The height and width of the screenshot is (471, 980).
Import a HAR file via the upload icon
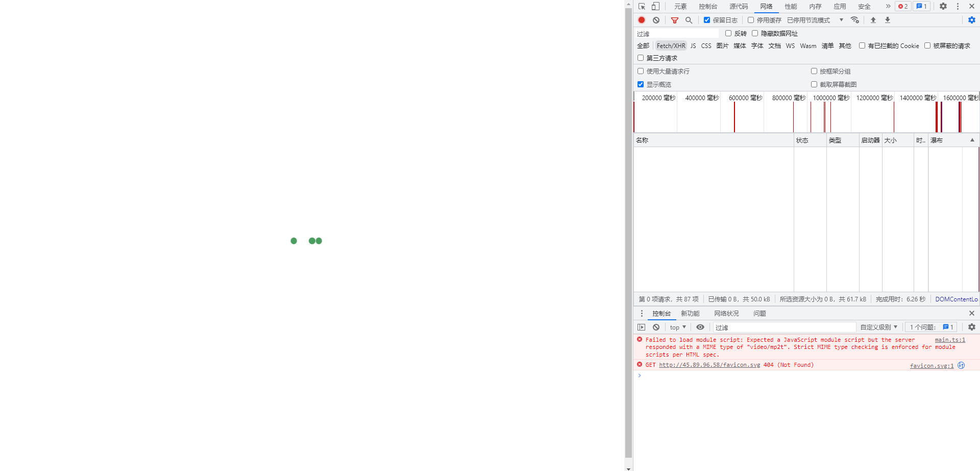[x=873, y=20]
